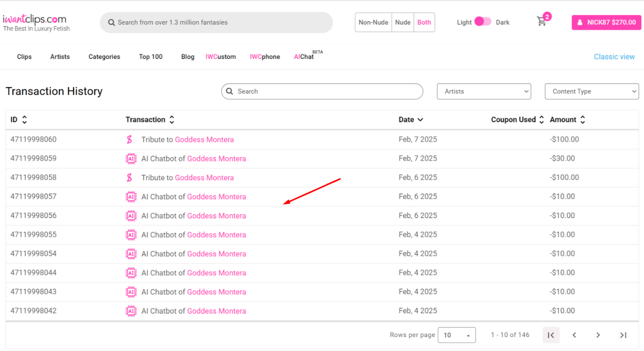The width and height of the screenshot is (644, 351).
Task: Click '1 - 10 of 146' pagination text
Action: click(510, 335)
